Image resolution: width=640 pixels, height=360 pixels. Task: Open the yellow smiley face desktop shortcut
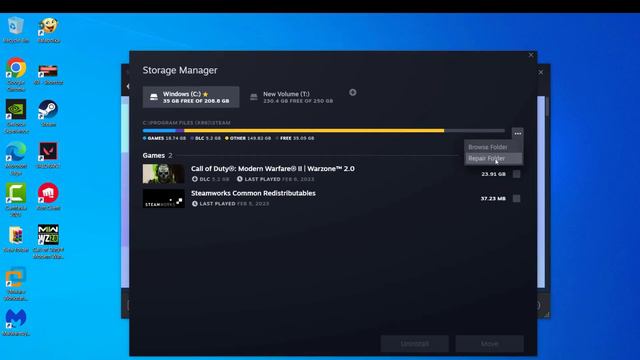pyautogui.click(x=49, y=30)
